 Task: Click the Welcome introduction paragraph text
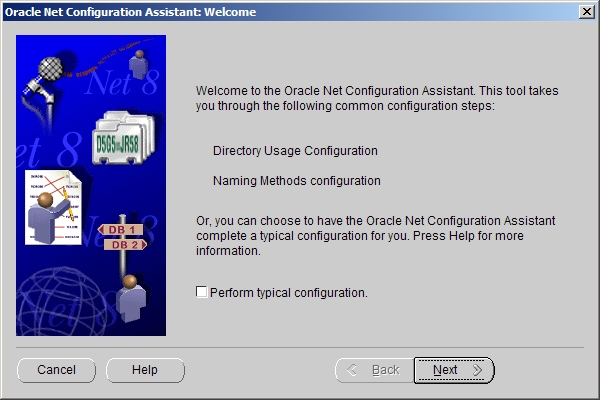tap(377, 98)
